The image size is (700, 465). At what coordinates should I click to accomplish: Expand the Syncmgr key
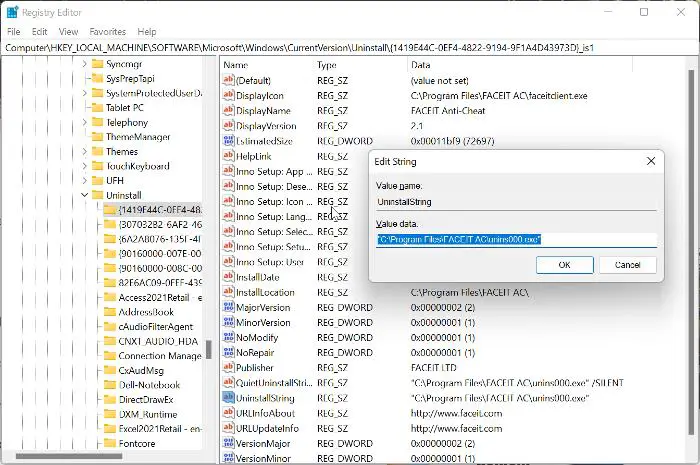[x=84, y=64]
